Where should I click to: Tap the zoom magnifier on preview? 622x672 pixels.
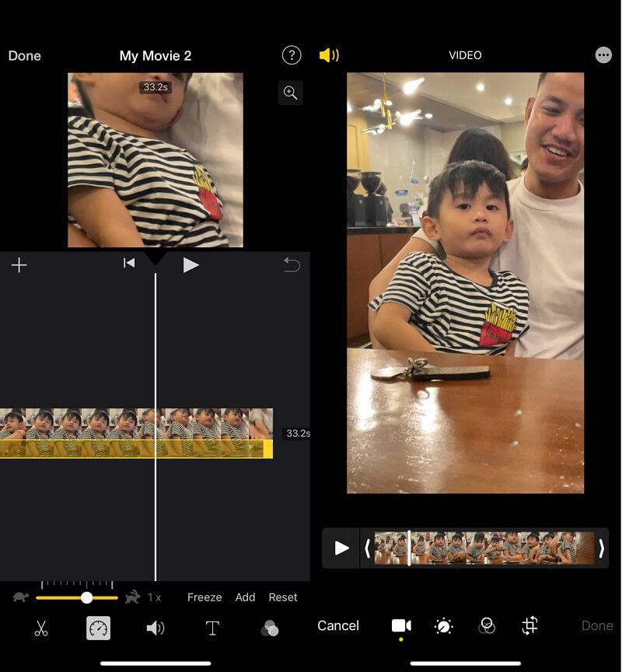click(290, 93)
